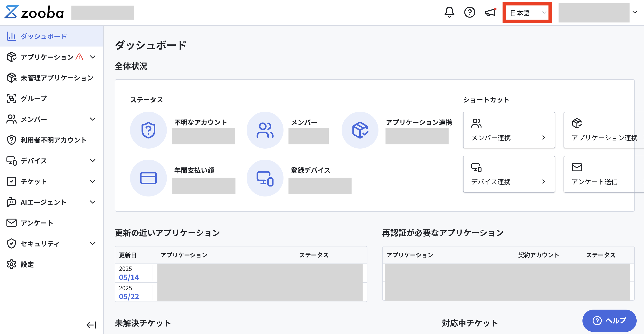Click the 未管理アプリケーション cube icon
The image size is (644, 334).
pyautogui.click(x=11, y=78)
